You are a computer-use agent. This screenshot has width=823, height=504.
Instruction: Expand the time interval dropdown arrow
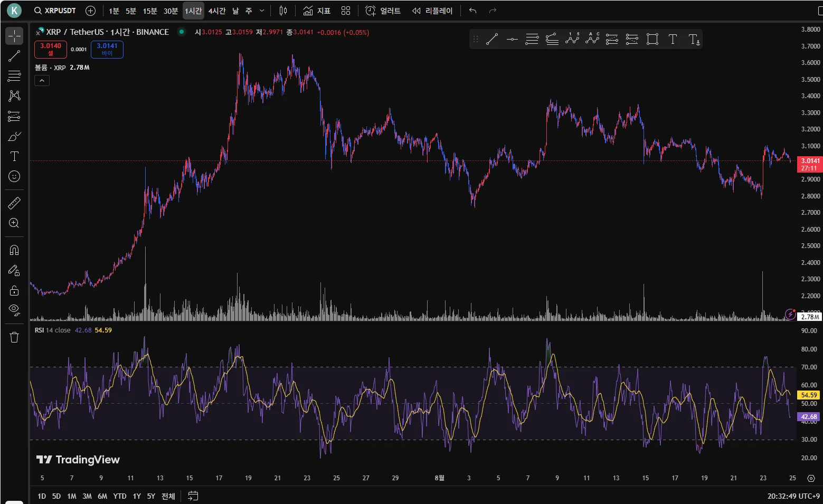262,11
